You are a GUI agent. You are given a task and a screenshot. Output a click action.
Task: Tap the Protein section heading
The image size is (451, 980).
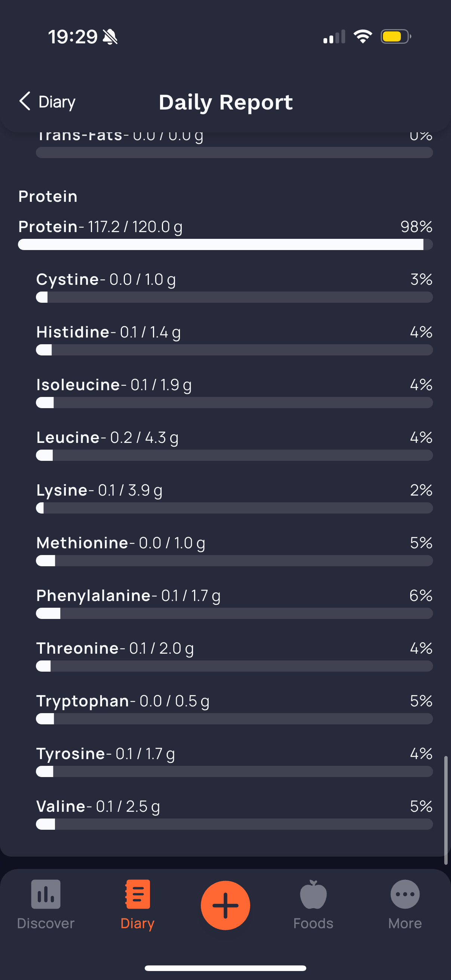[48, 196]
